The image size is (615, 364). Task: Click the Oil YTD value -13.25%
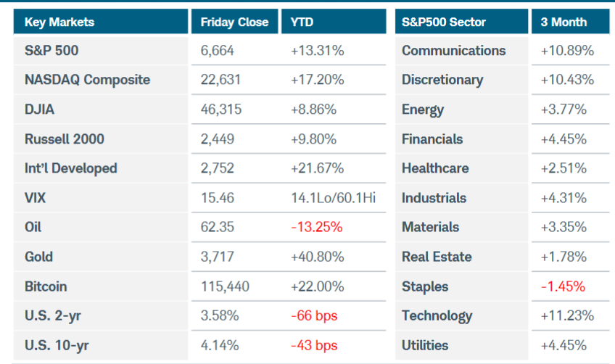click(x=316, y=227)
